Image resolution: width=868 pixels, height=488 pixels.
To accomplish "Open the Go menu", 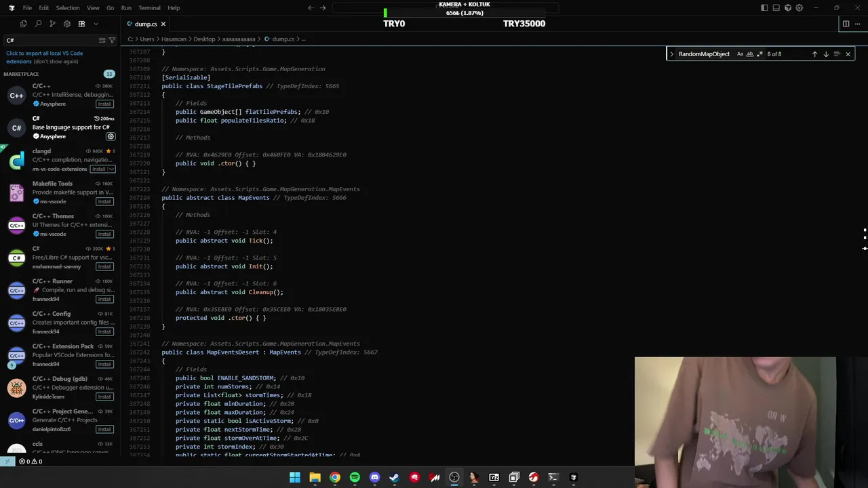I will pyautogui.click(x=110, y=7).
